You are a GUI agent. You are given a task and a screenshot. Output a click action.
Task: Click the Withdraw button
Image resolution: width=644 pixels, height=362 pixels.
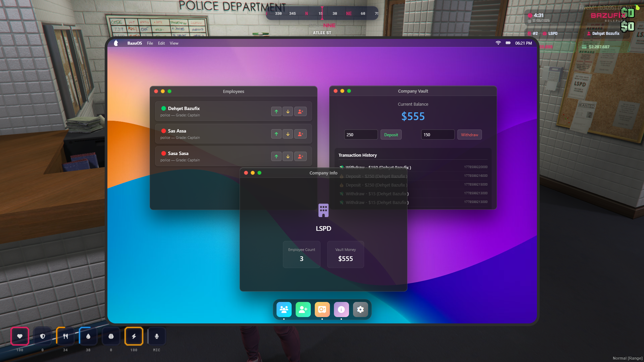click(x=469, y=135)
